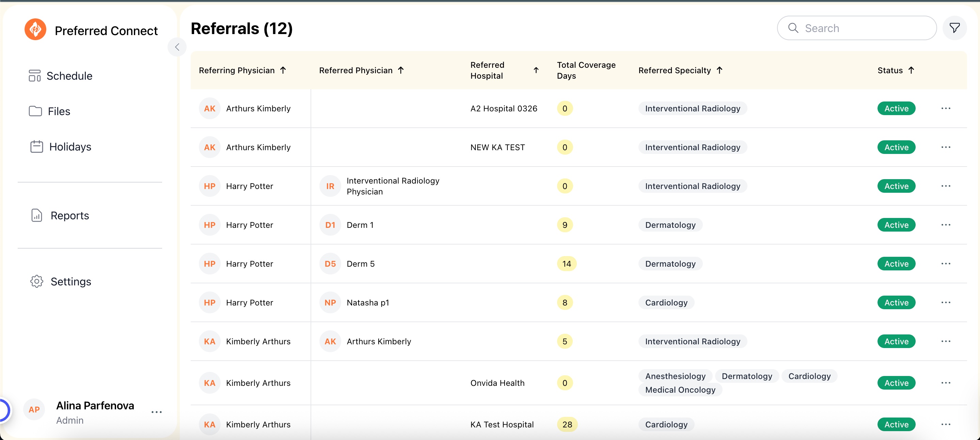Click the Anesthesiology specialty tag
Screen dimensions: 980x440
pyautogui.click(x=675, y=376)
